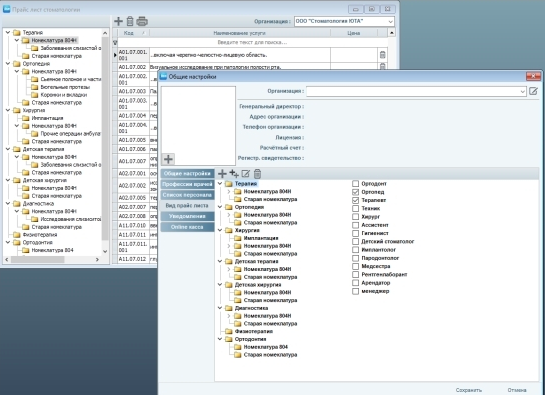Open the Профессии врачей tab
The width and height of the screenshot is (545, 395).
(187, 184)
